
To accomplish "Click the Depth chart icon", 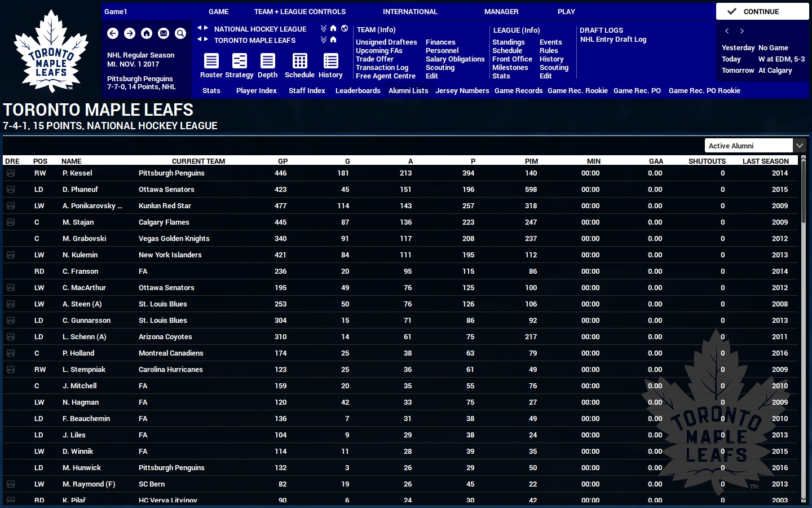I will click(267, 62).
